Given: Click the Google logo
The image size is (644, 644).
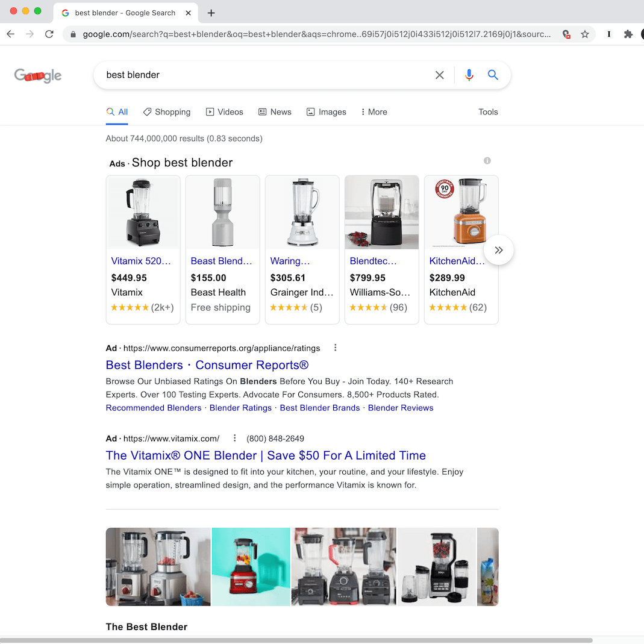Looking at the screenshot, I should click(x=38, y=75).
